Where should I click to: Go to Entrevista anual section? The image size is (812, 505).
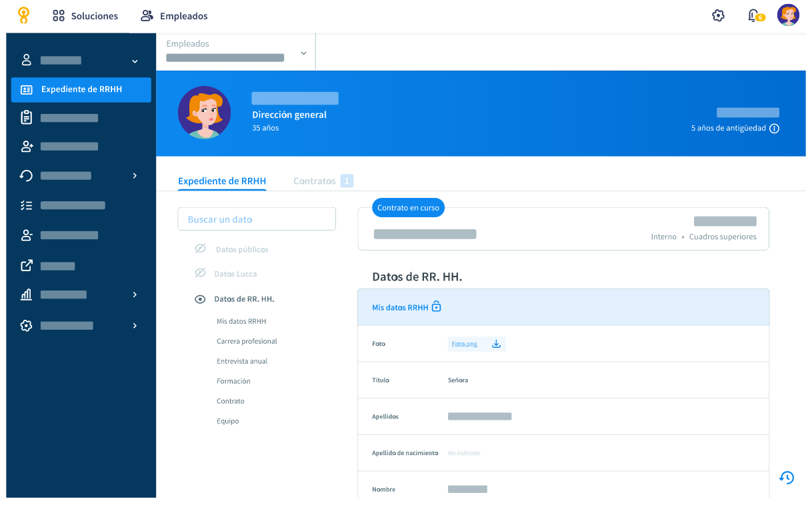coord(242,361)
